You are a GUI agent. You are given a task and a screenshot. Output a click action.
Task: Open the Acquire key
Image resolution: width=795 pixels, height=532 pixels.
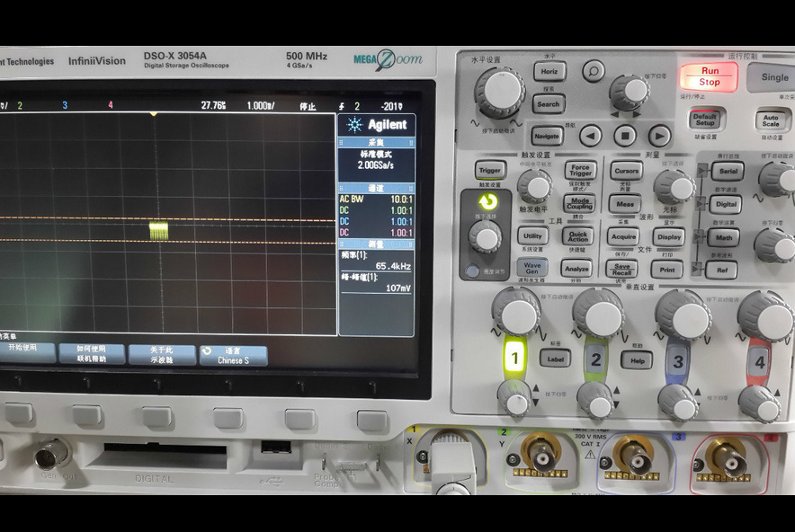click(x=623, y=236)
